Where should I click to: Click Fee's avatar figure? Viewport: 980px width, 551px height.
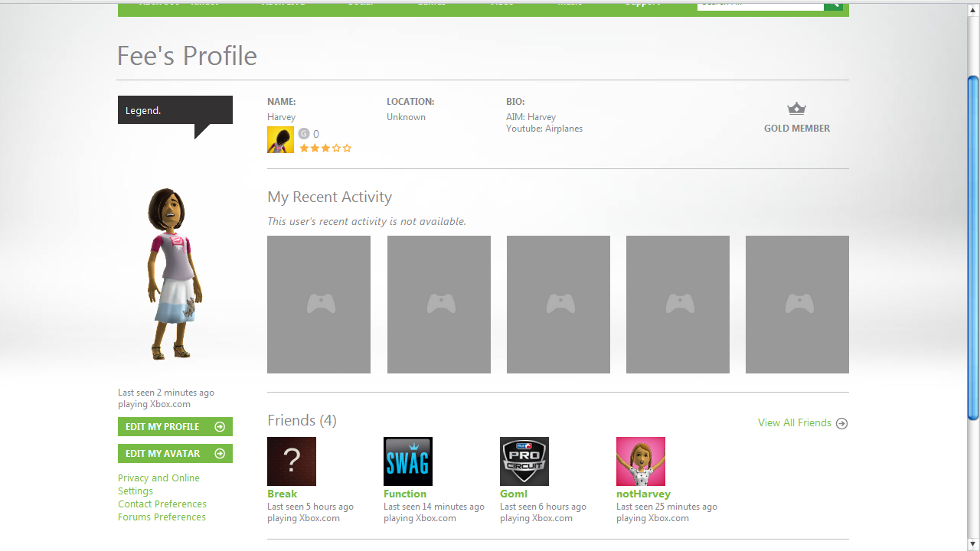pos(175,274)
